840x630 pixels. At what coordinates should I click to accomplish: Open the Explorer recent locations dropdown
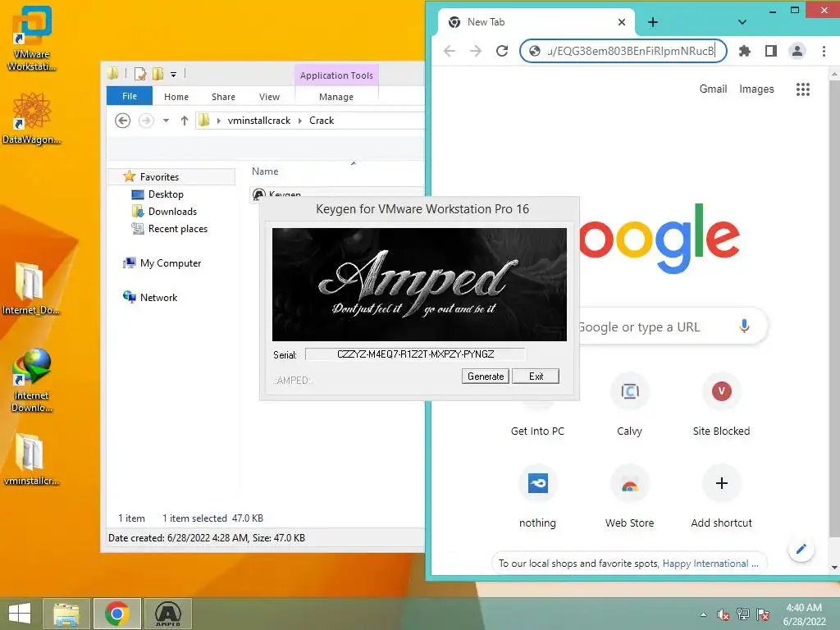166,121
